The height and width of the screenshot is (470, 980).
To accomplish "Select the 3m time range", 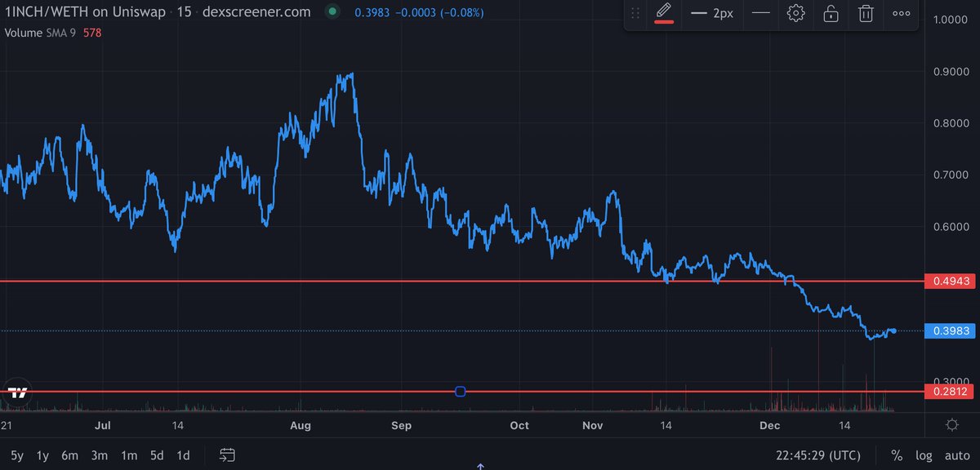I will [100, 454].
